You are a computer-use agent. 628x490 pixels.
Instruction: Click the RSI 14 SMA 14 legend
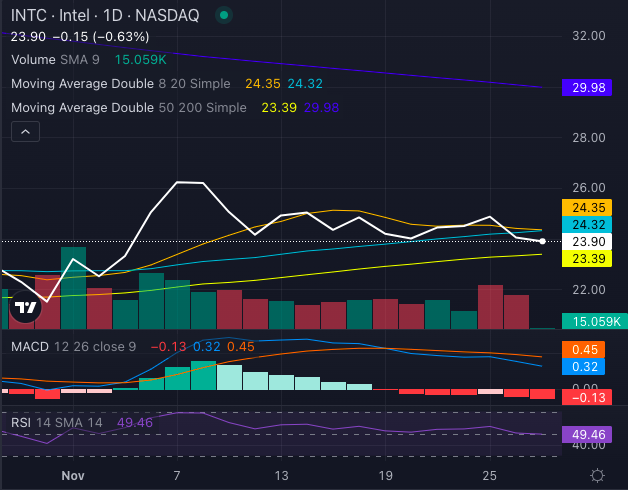tap(58, 423)
